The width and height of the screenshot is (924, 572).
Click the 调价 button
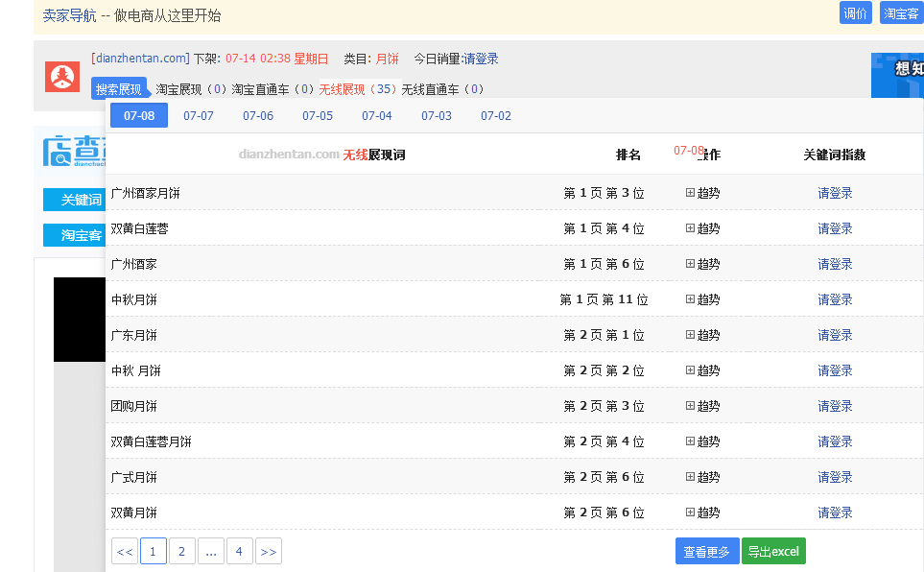pyautogui.click(x=855, y=12)
